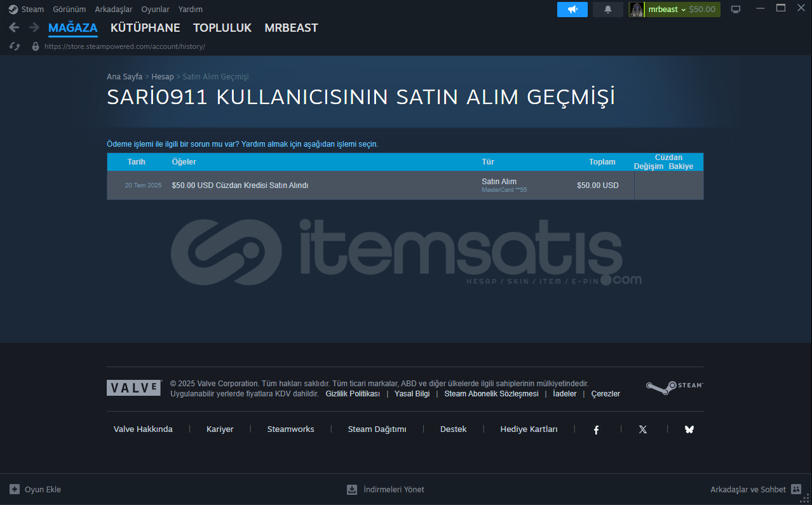Click the blue megaphone announcements button
The height and width of the screenshot is (505, 812).
572,10
